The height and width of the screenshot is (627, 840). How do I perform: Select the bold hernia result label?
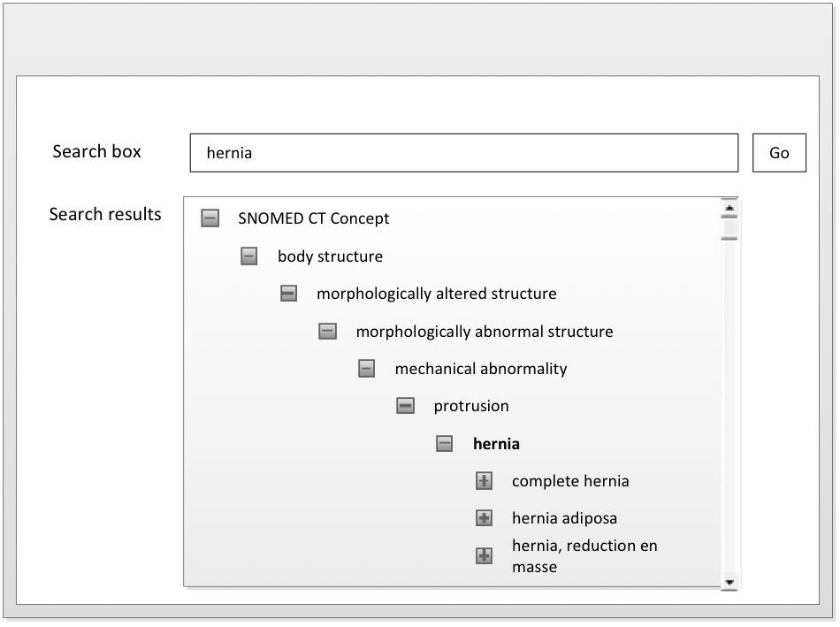click(x=496, y=444)
